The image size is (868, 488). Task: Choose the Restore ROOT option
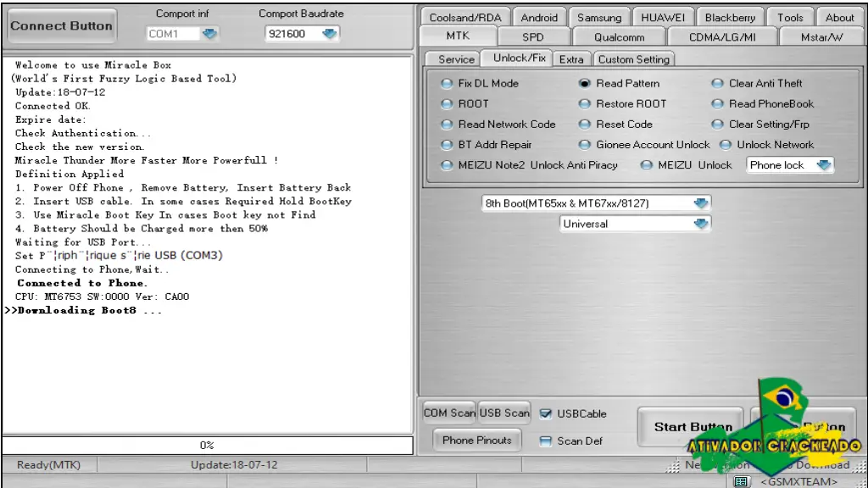coord(622,104)
